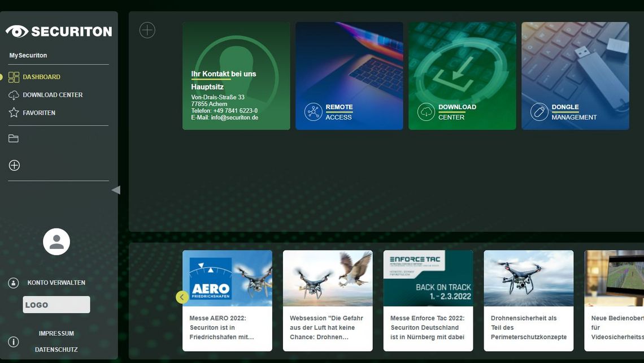The image size is (644, 363).
Task: Open the Websession Die Gefahr aus der Luft card
Action: (x=328, y=300)
